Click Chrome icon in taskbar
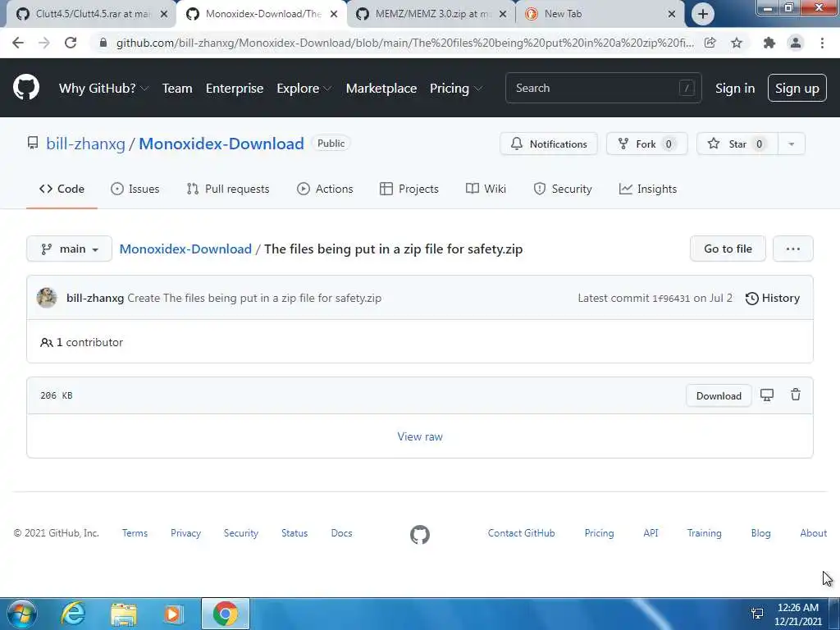840x630 pixels. click(x=226, y=614)
